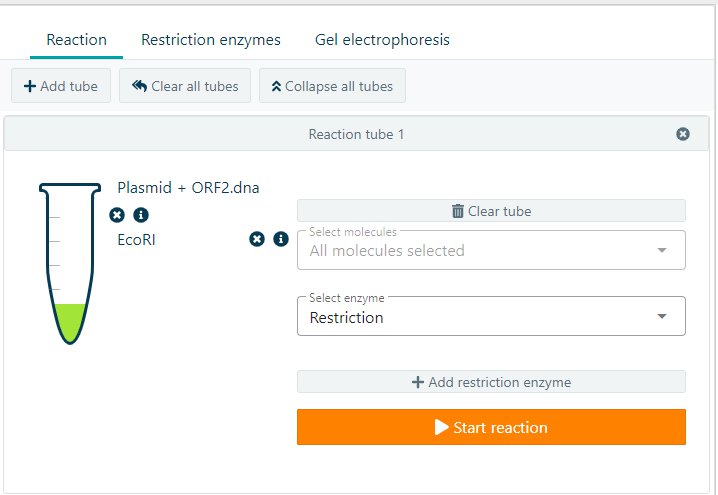This screenshot has height=495, width=718.
Task: Open the Select enzyme dropdown
Action: [491, 317]
